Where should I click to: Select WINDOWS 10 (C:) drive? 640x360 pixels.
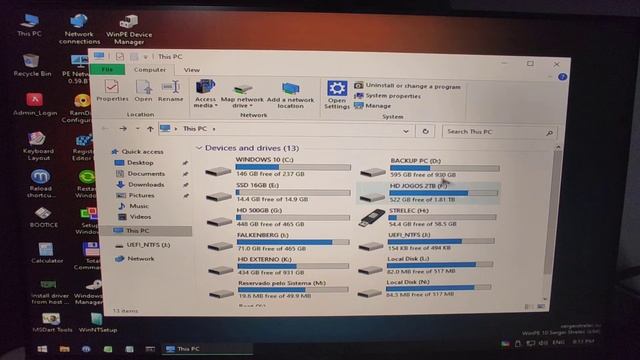pos(278,167)
